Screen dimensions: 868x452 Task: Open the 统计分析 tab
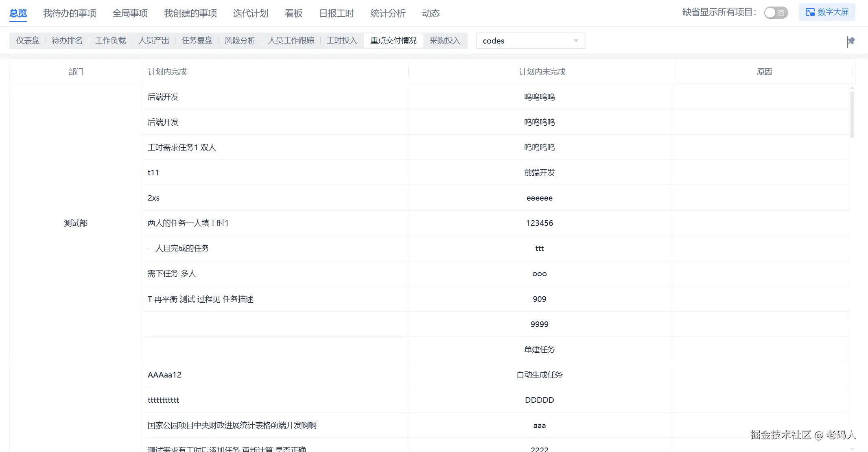(x=388, y=13)
